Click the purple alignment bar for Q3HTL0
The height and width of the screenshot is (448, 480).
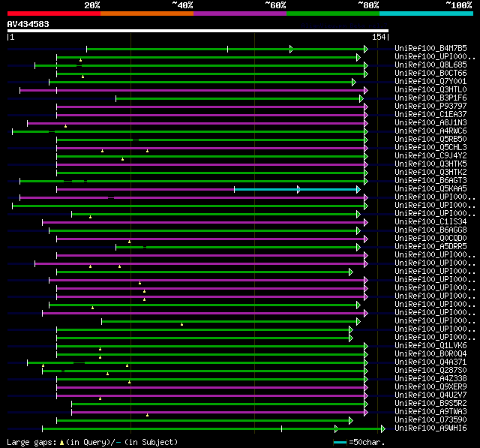point(192,90)
